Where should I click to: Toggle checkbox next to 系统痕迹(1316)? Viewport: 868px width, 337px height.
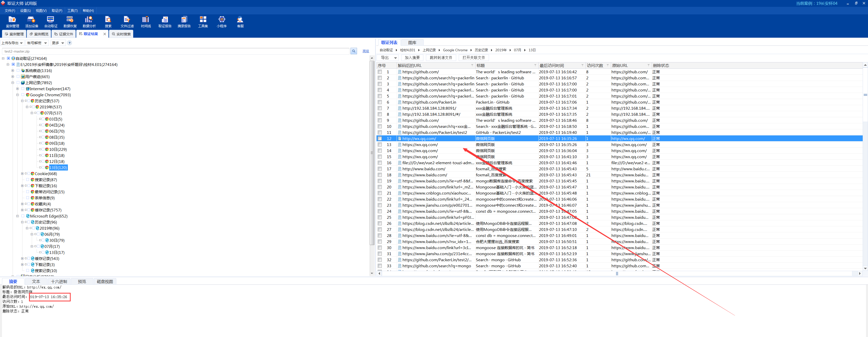(18, 71)
